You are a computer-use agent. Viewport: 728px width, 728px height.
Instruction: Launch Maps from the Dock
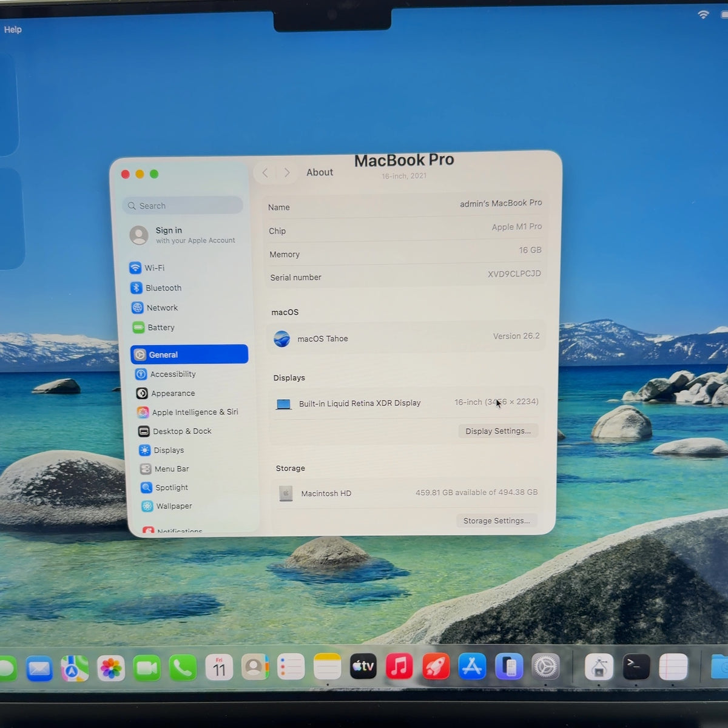(x=75, y=668)
